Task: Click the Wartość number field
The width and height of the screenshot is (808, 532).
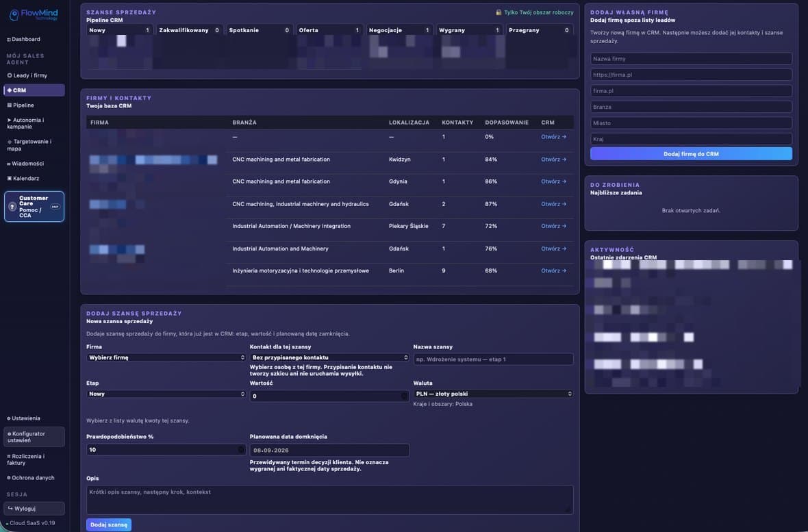Action: click(x=329, y=396)
